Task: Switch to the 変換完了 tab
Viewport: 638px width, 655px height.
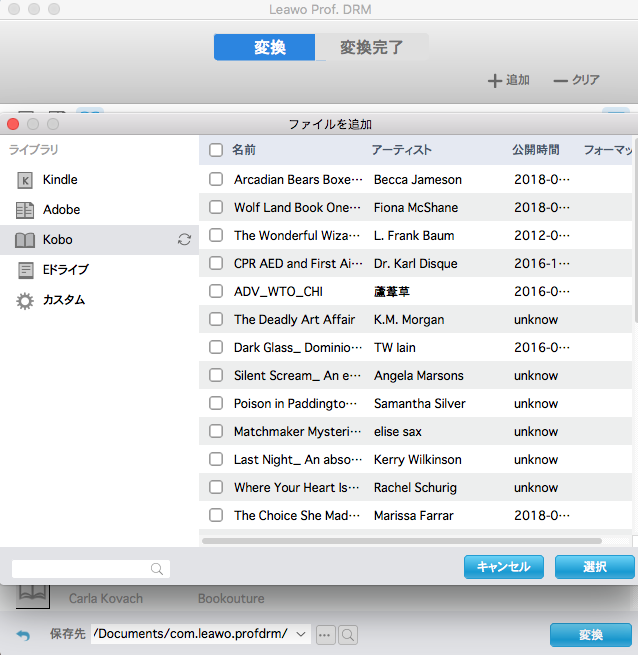Action: coord(371,47)
